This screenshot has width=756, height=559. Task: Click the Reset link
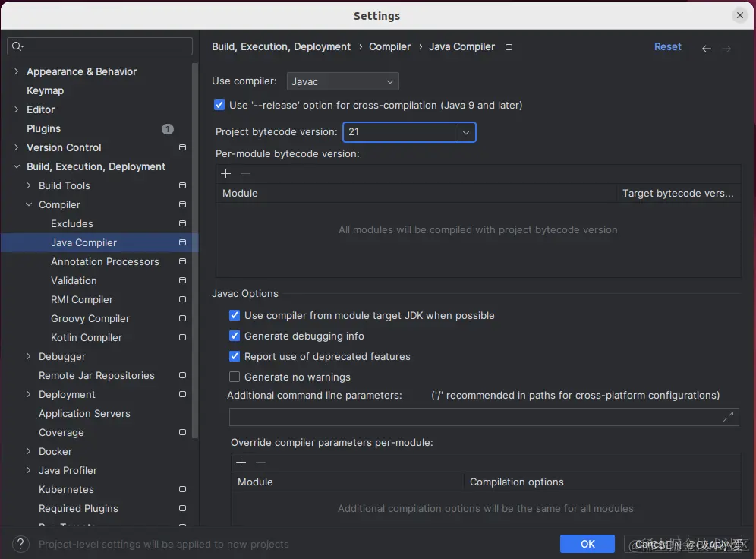pyautogui.click(x=667, y=47)
